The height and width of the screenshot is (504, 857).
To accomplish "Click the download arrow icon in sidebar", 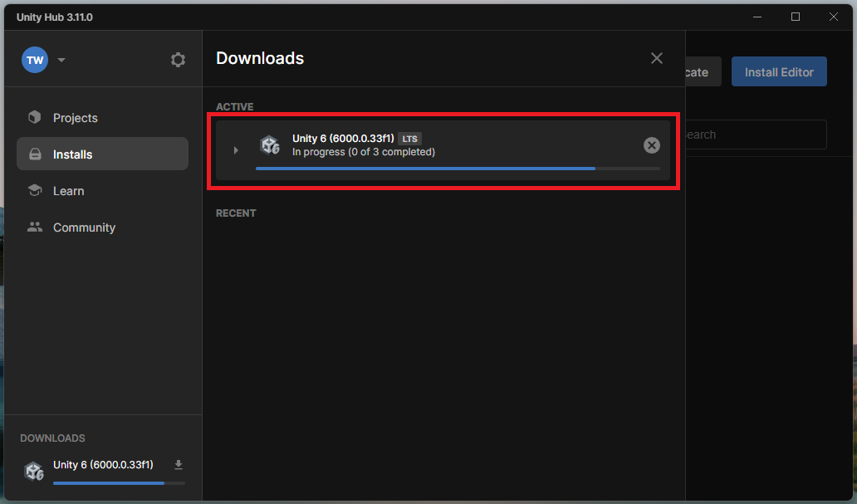I will [x=178, y=465].
